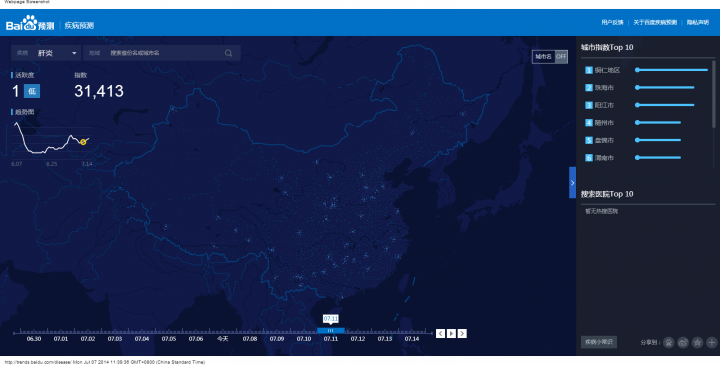Share via the star favorites icon
This screenshot has width=720, height=365.
click(697, 342)
